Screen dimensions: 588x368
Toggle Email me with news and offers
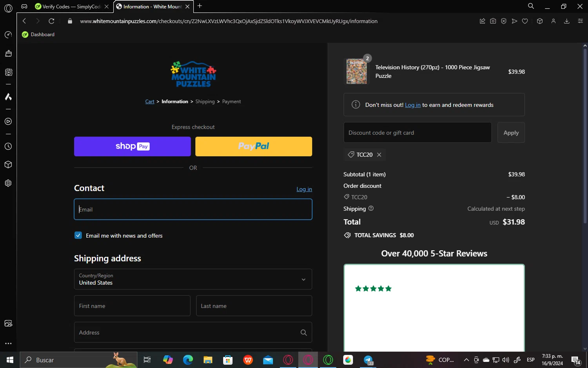(78, 235)
